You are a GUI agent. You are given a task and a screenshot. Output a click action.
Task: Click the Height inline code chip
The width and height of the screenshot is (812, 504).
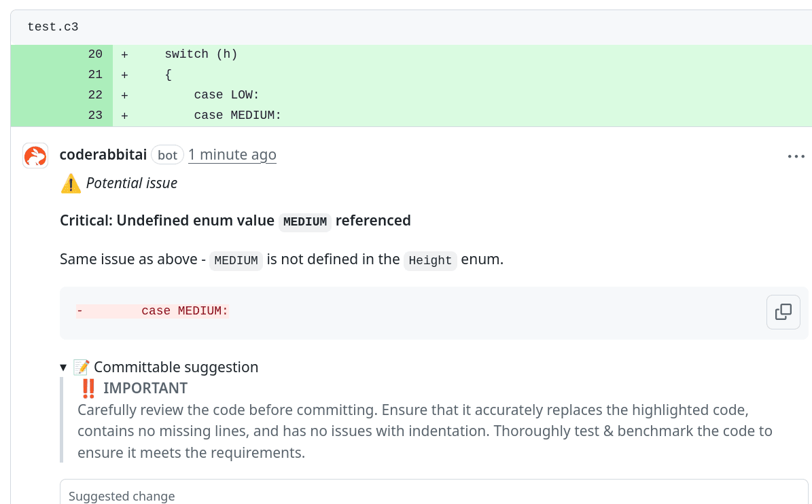click(430, 261)
